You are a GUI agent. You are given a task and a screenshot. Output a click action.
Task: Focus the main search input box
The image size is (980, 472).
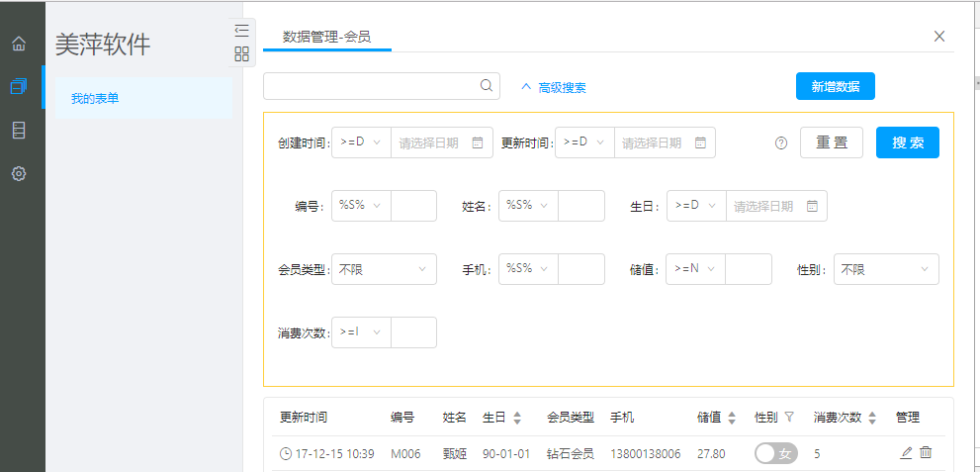pyautogui.click(x=382, y=86)
